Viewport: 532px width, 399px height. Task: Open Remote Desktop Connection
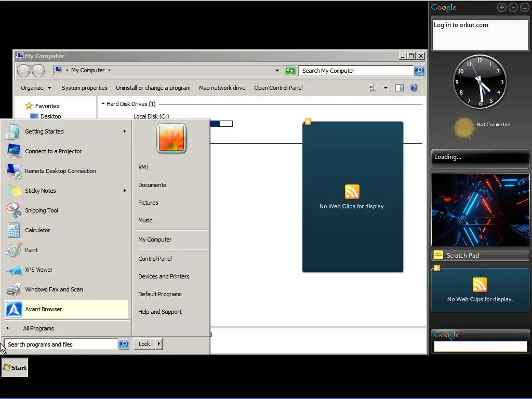pos(66,170)
